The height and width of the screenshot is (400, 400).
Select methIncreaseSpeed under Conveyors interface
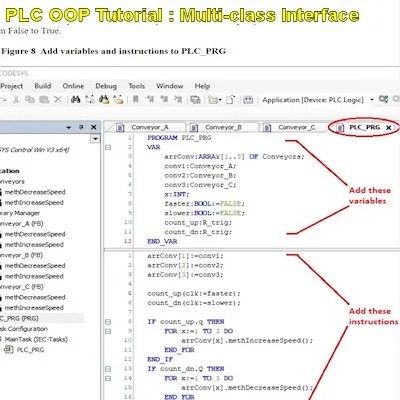pyautogui.click(x=34, y=203)
